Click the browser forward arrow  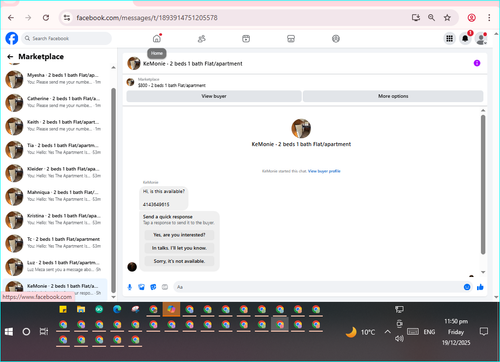(28, 18)
